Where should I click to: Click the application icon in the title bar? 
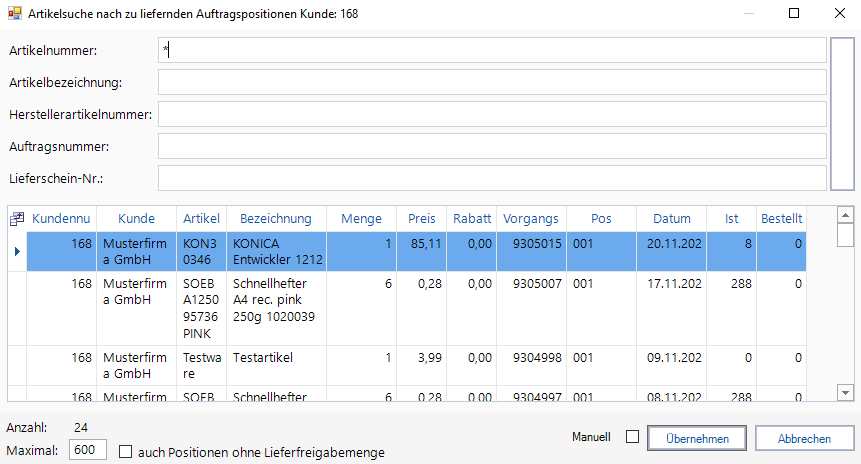[14, 14]
